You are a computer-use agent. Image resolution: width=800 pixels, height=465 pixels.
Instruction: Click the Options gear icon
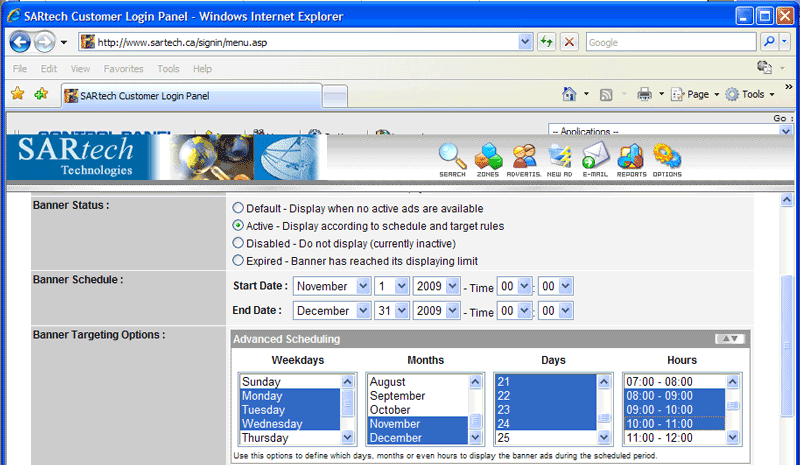coord(667,159)
